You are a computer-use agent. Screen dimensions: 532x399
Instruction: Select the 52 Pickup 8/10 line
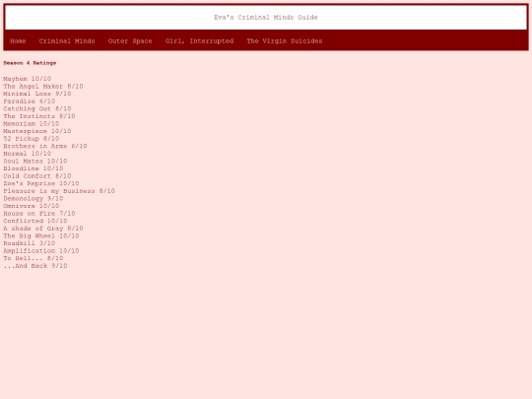[x=32, y=139]
